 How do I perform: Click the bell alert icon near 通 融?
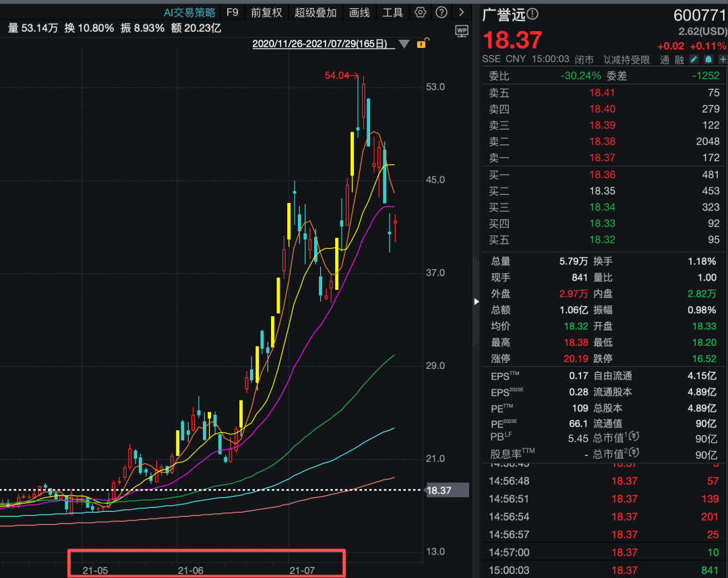[710, 59]
